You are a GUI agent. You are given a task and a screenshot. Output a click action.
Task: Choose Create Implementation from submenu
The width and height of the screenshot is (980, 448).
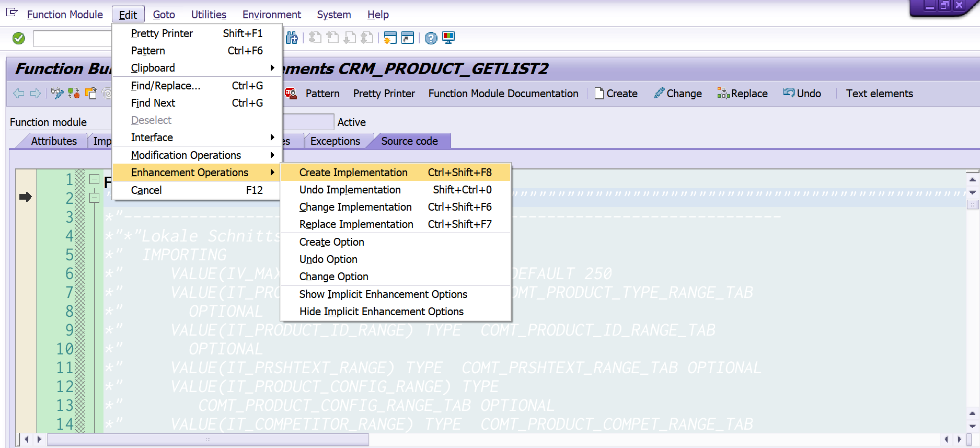(x=396, y=173)
